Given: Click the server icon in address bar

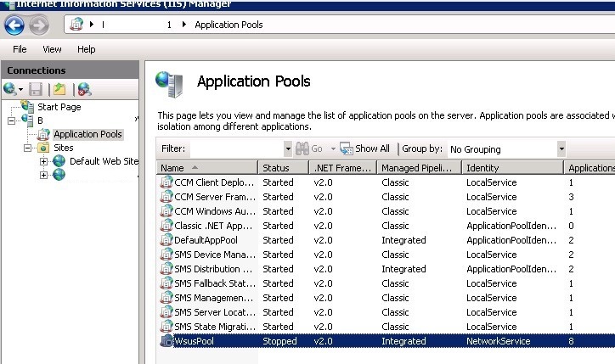Looking at the screenshot, I should pos(76,25).
